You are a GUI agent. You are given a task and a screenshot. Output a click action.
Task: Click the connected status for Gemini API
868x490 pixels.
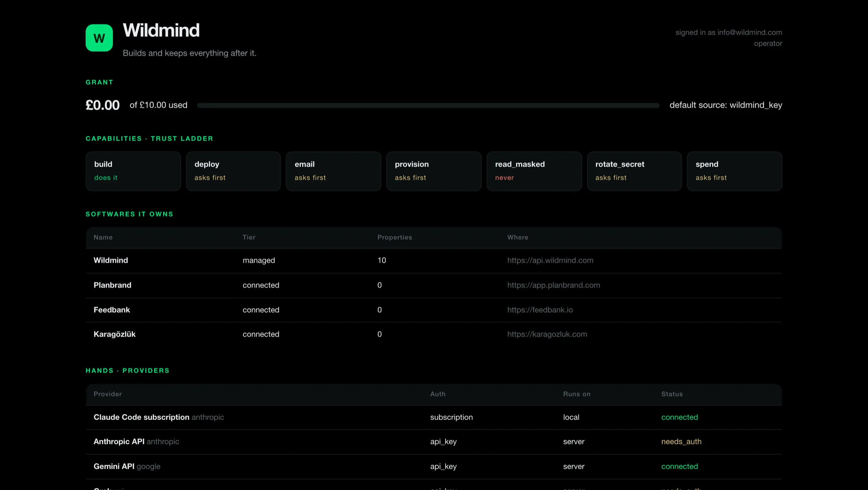coord(679,467)
